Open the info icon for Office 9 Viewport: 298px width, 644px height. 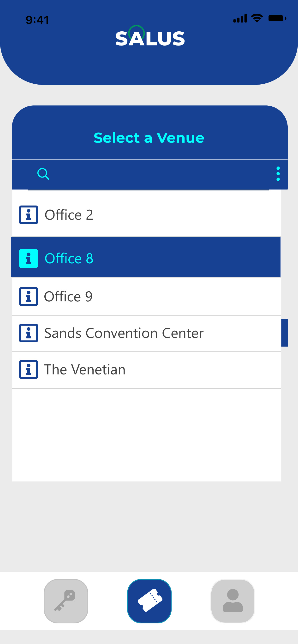[29, 296]
